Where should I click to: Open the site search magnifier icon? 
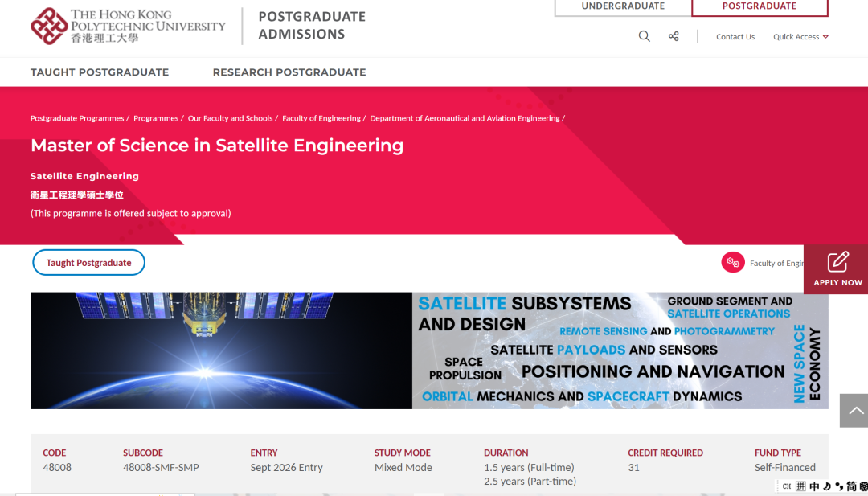tap(644, 36)
